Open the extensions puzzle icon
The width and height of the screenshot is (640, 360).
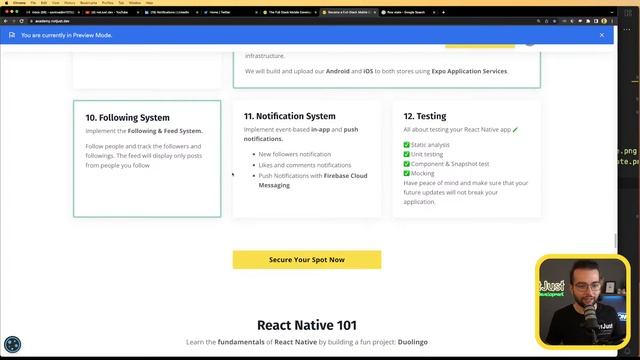point(588,21)
